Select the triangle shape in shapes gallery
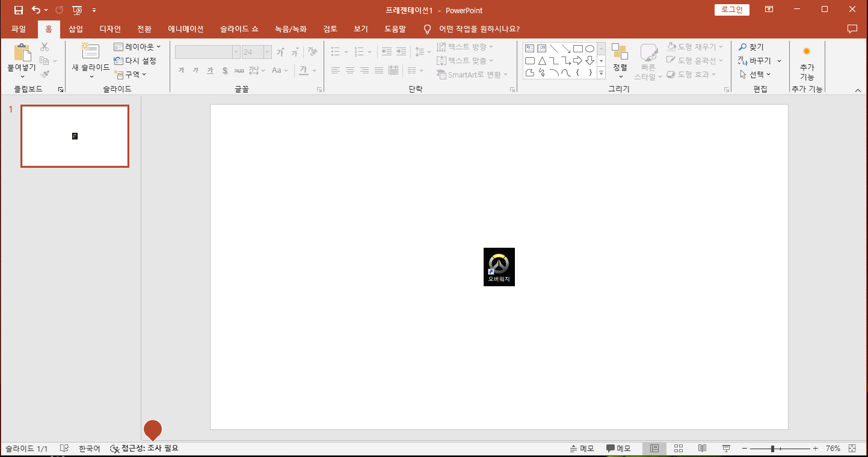 click(x=542, y=61)
